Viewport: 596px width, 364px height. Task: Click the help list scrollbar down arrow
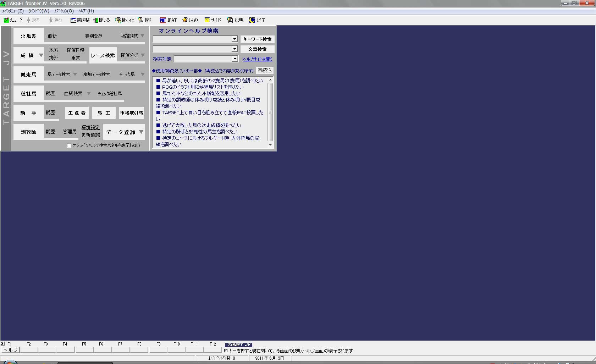270,145
